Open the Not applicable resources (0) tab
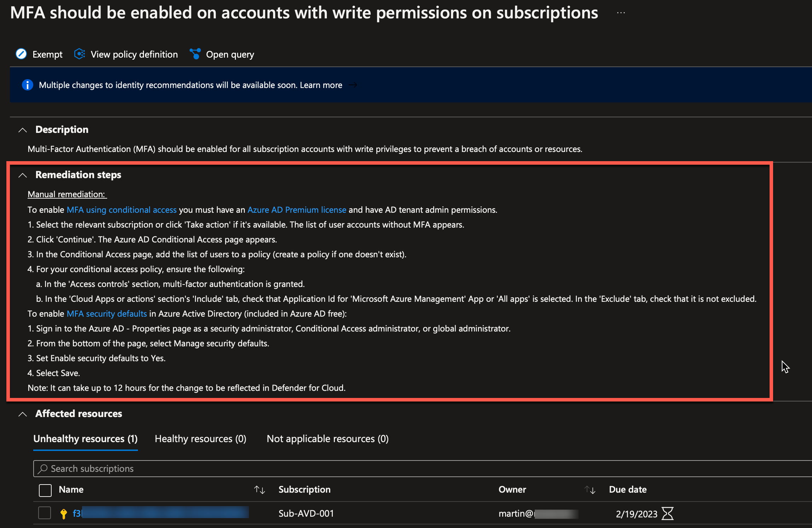 (327, 439)
